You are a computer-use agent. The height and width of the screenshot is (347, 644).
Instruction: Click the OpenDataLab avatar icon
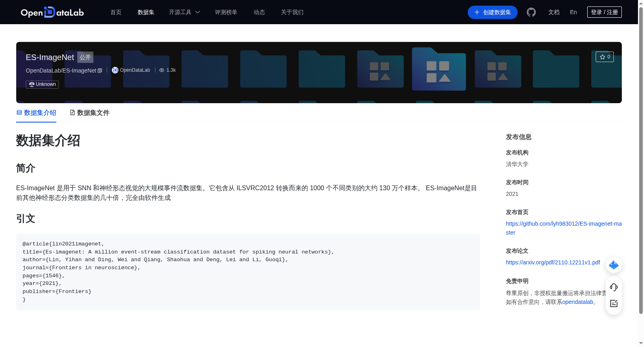(115, 70)
